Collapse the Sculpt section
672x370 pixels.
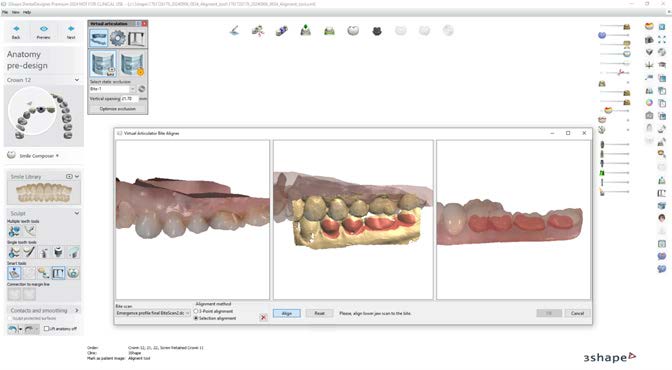point(77,213)
